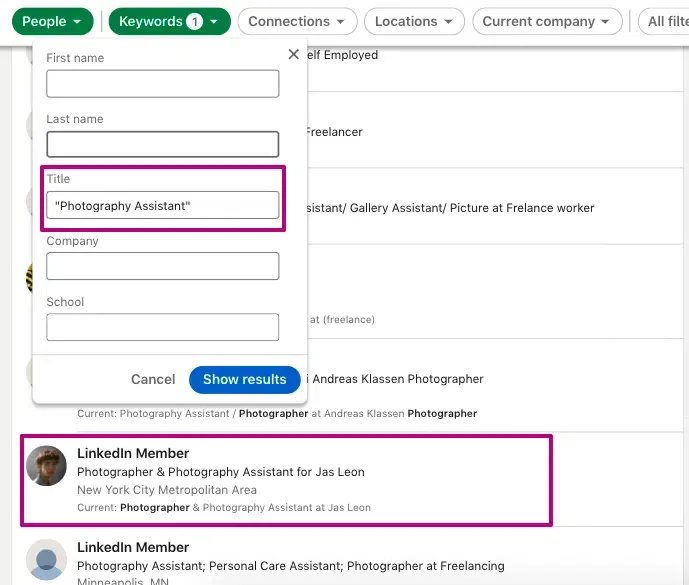
Task: Open LinkedIn Member profile from Minneapolis
Action: [x=133, y=547]
